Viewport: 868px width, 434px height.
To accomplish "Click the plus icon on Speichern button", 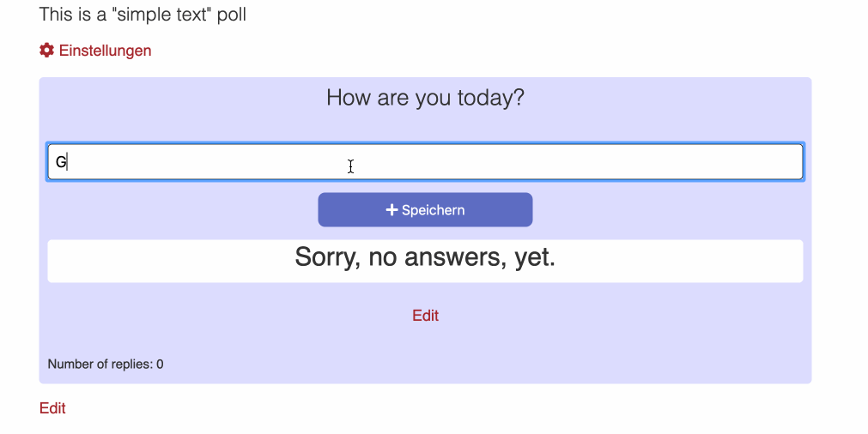I will tap(392, 210).
